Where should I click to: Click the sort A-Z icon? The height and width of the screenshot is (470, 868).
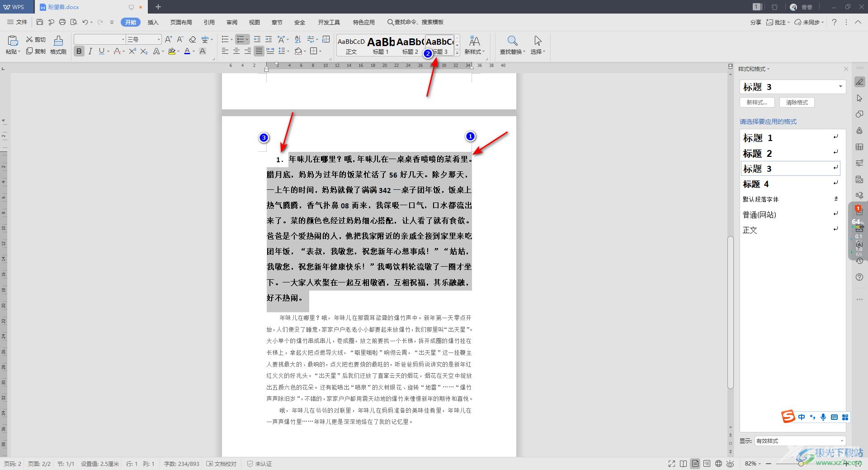pos(297,39)
